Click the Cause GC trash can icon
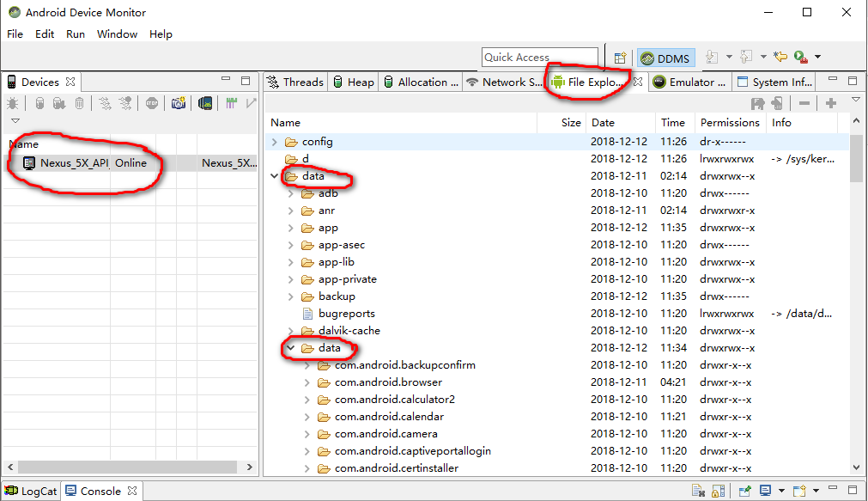This screenshot has height=501, width=868. click(80, 103)
